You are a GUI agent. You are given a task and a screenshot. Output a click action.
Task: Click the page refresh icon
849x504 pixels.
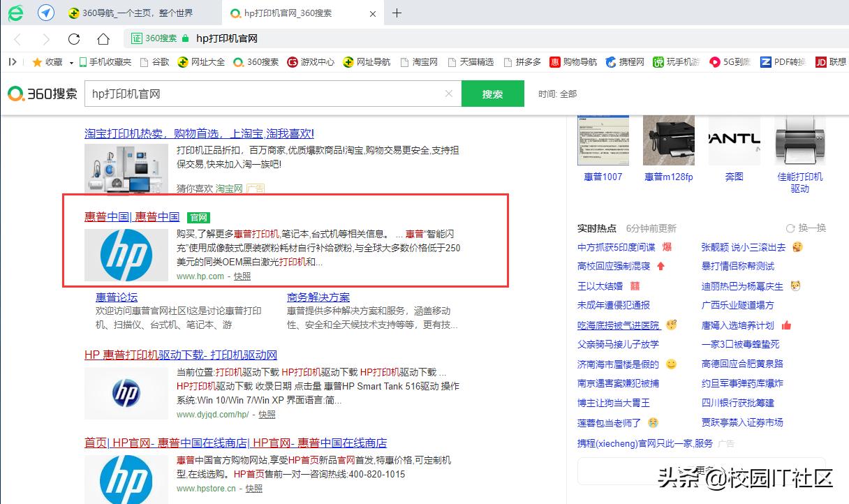pyautogui.click(x=74, y=38)
